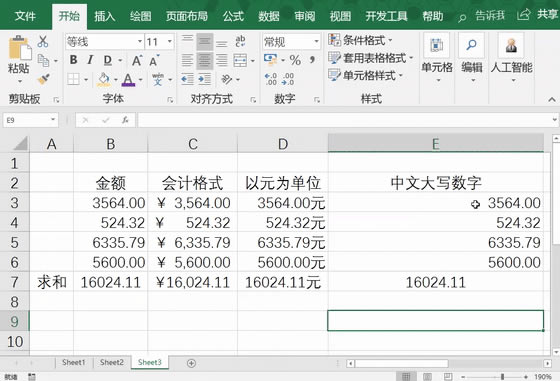Toggle underline formatting
Screen dimensions: 560x381
coord(108,60)
